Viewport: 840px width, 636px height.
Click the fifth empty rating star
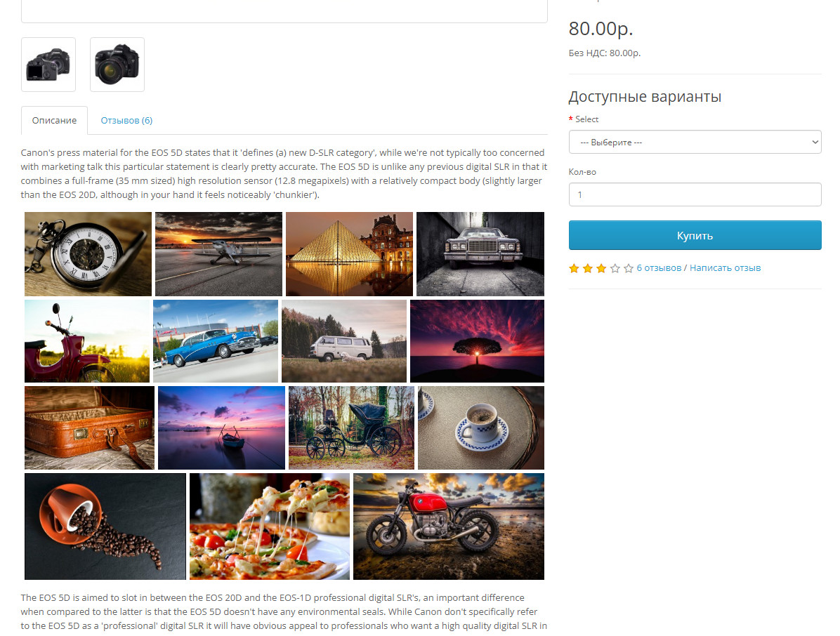[x=629, y=268]
